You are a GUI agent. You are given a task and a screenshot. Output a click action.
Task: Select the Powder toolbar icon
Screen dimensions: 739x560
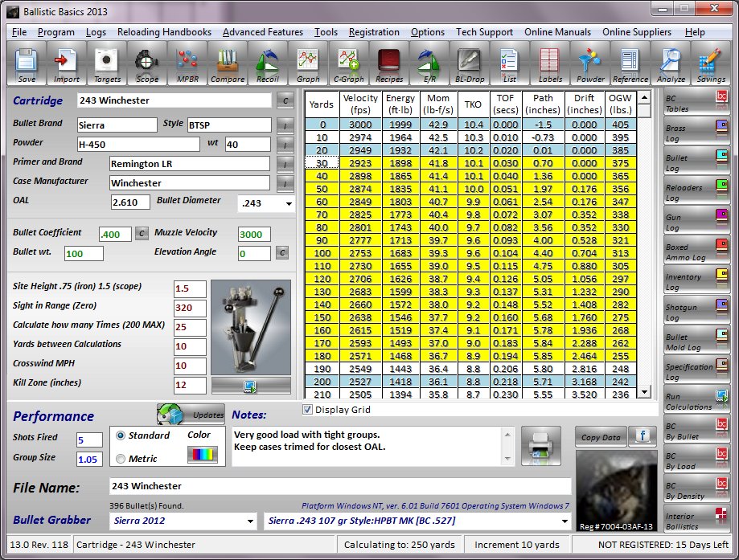[x=589, y=64]
